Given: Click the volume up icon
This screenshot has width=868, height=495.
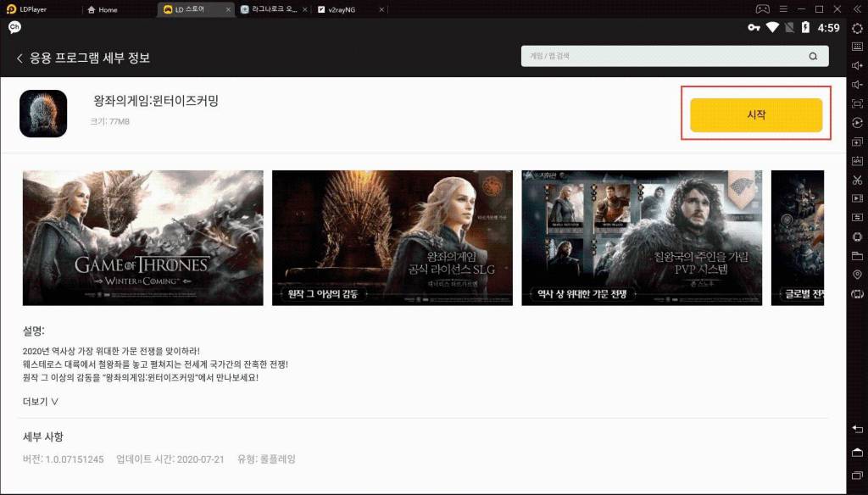Looking at the screenshot, I should coord(857,65).
